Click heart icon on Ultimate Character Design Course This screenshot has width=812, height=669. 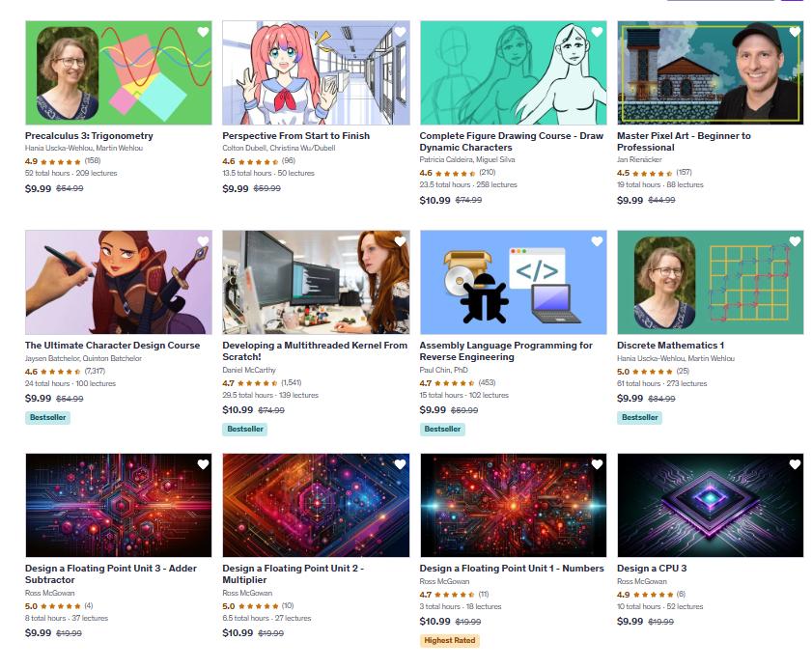pos(203,241)
